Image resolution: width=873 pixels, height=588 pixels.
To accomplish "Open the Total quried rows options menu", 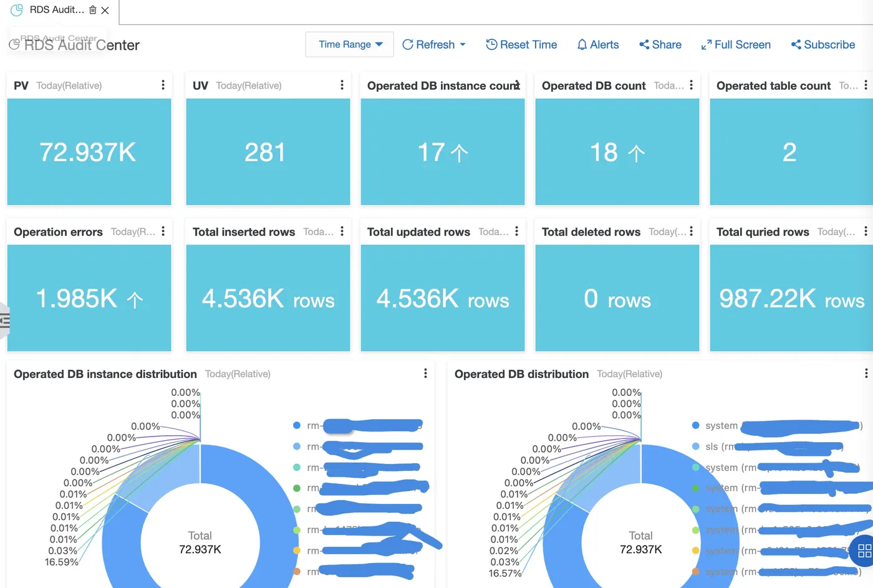I will [x=866, y=231].
